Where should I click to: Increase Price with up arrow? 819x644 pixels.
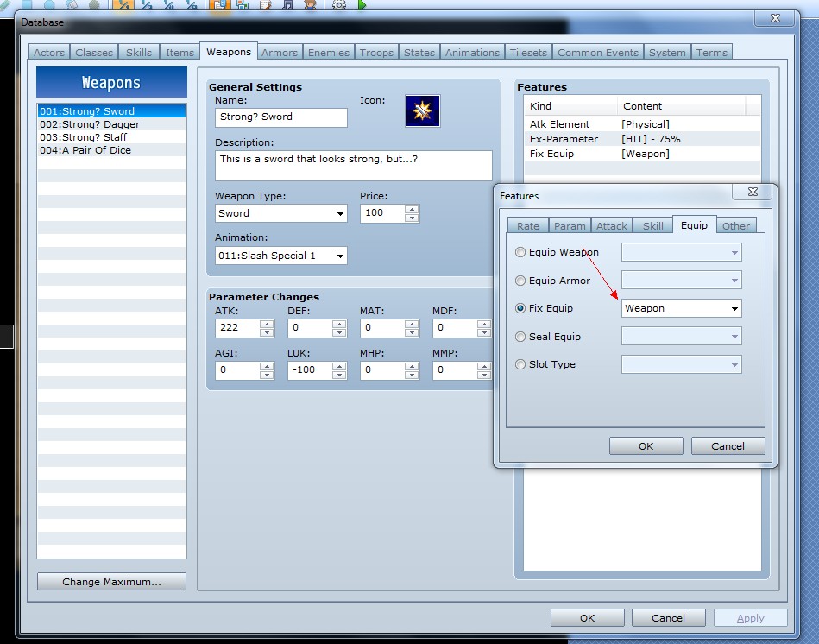(x=412, y=209)
